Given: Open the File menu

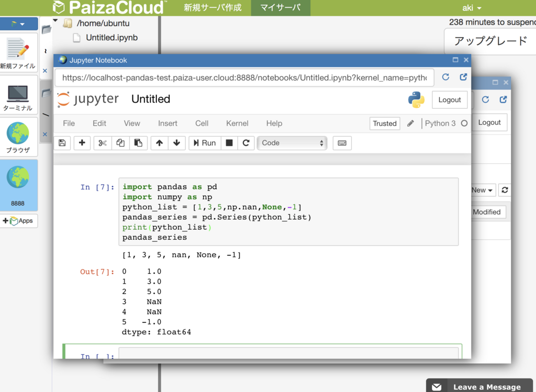Looking at the screenshot, I should pyautogui.click(x=69, y=124).
